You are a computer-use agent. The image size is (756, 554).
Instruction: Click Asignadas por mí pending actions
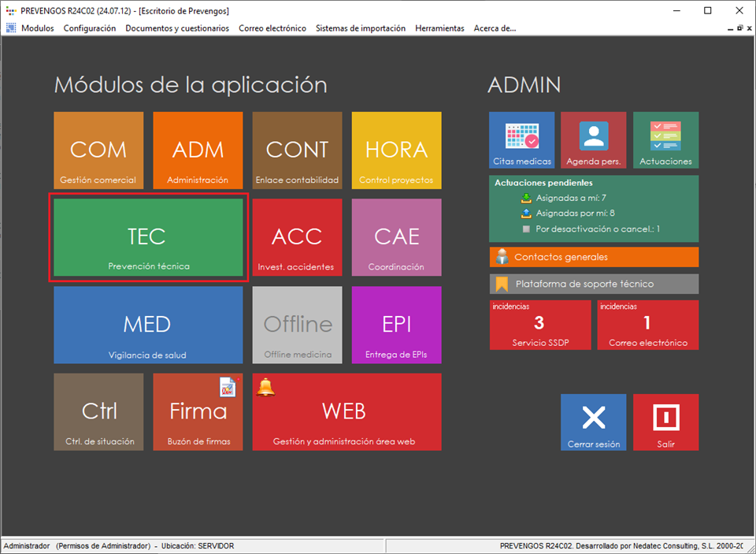pos(575,213)
